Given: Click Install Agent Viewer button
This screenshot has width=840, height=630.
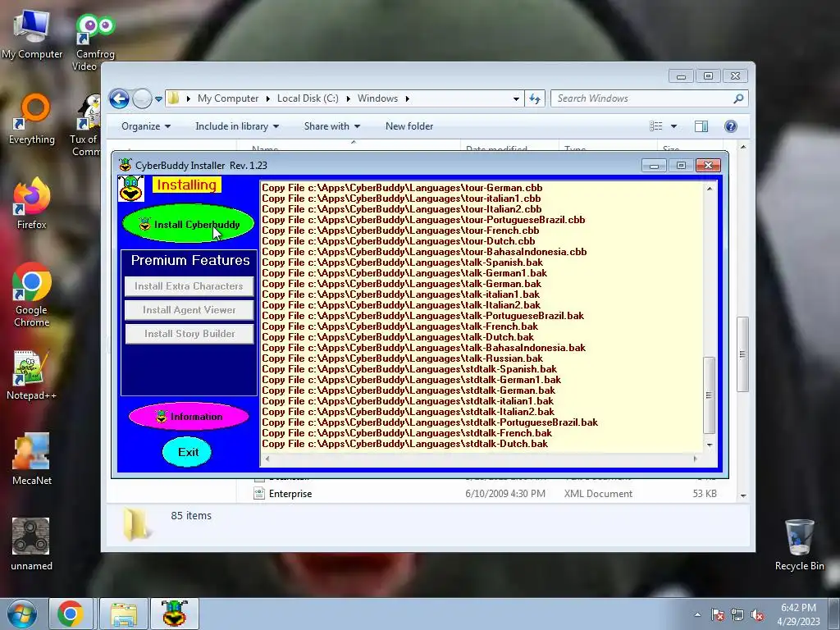Looking at the screenshot, I should pyautogui.click(x=189, y=309).
